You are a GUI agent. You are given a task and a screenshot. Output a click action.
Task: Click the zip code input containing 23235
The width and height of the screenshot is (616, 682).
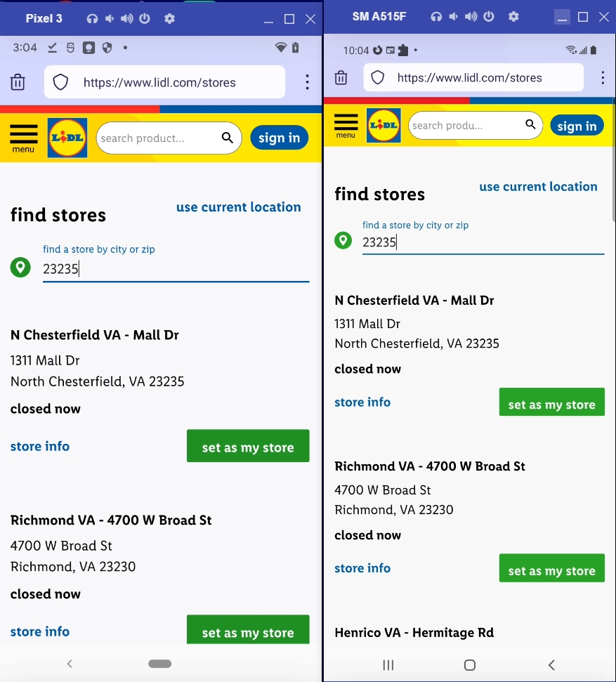click(x=176, y=268)
